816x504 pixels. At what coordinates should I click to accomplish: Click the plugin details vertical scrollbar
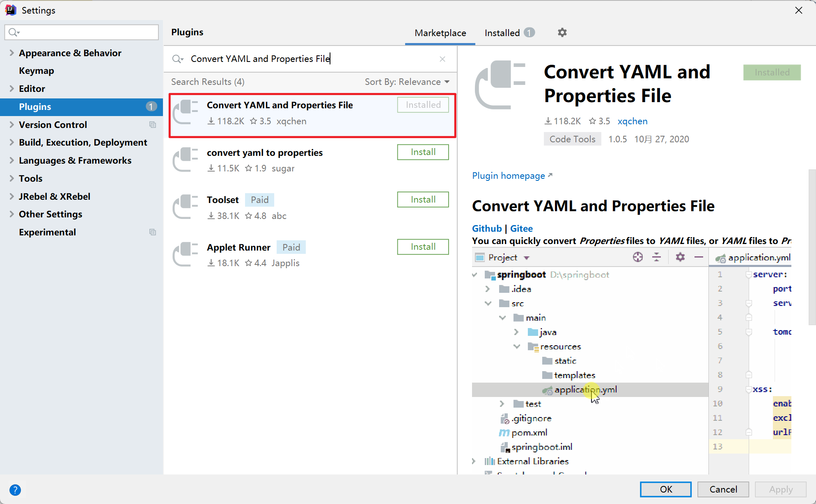(811, 247)
